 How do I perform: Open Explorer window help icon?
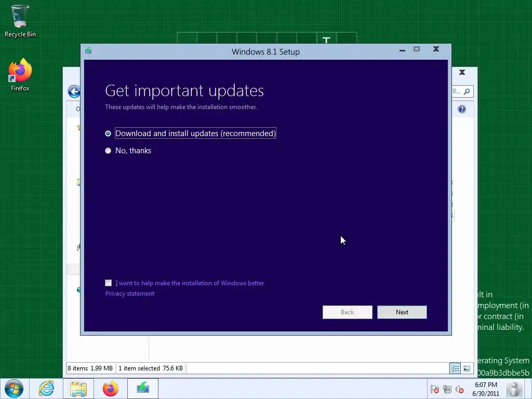point(462,109)
